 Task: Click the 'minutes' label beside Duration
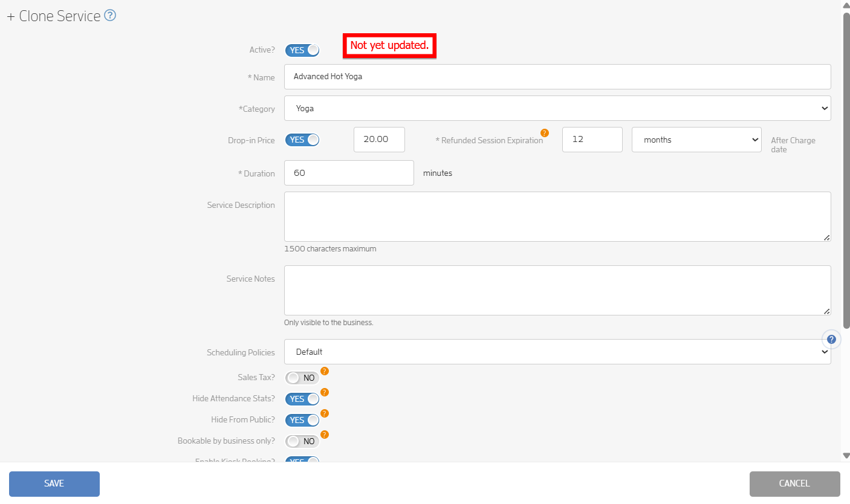438,173
